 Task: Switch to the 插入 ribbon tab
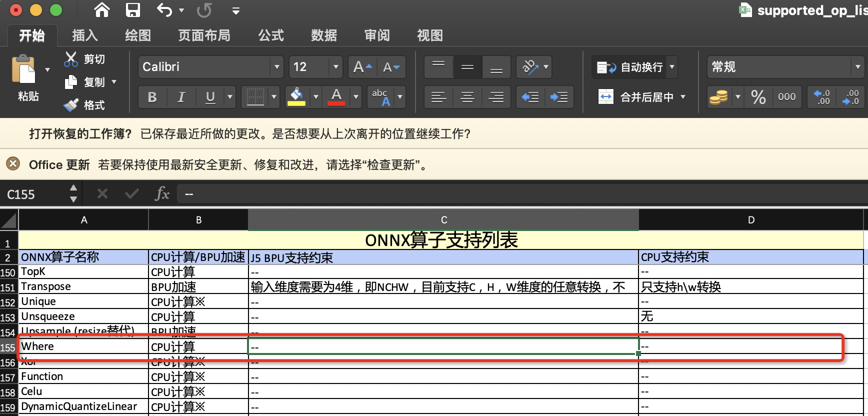click(x=84, y=35)
